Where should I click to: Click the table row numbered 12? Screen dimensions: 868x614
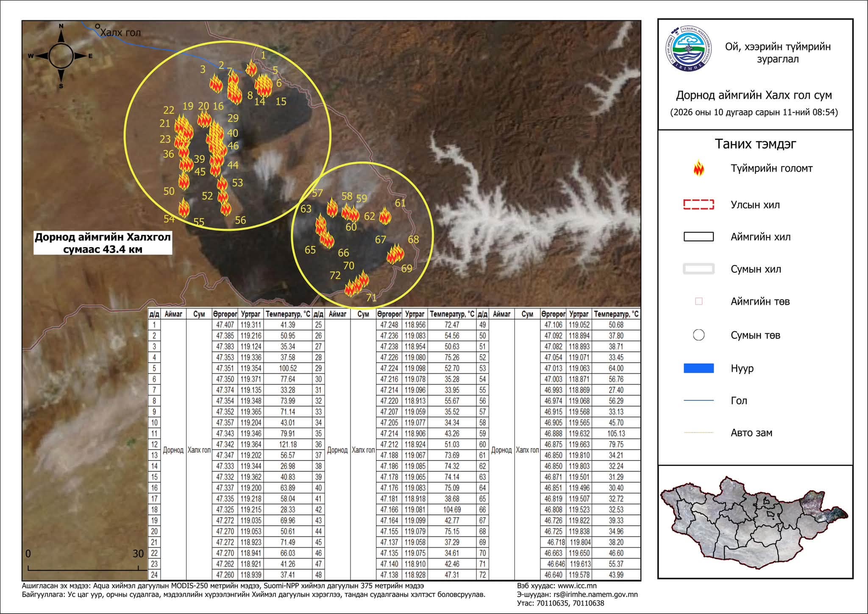[230, 444]
